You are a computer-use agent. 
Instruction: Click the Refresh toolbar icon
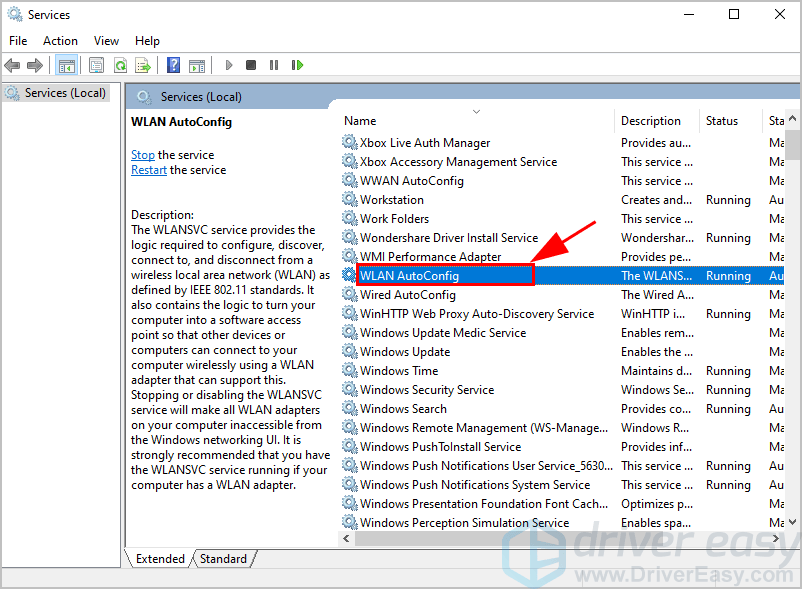120,65
